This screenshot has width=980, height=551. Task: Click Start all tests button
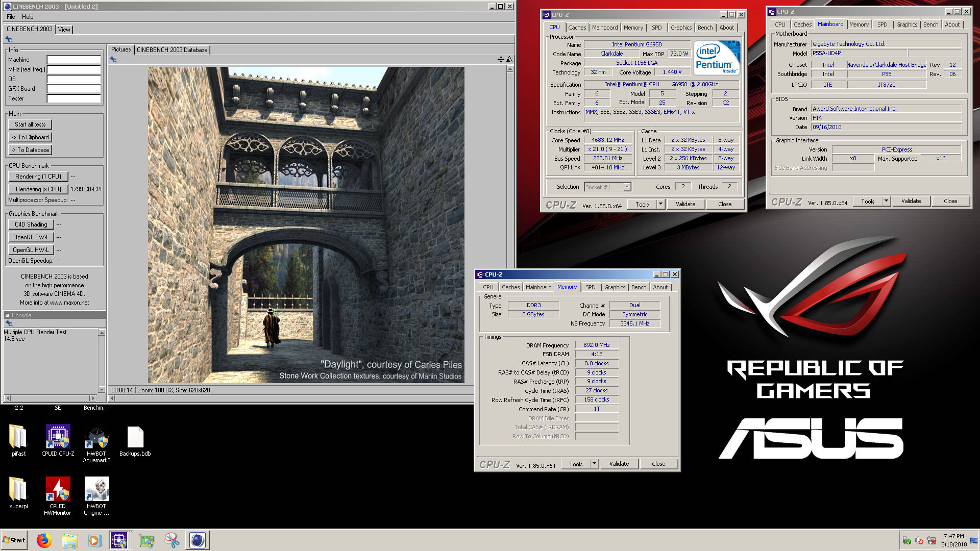click(x=30, y=124)
